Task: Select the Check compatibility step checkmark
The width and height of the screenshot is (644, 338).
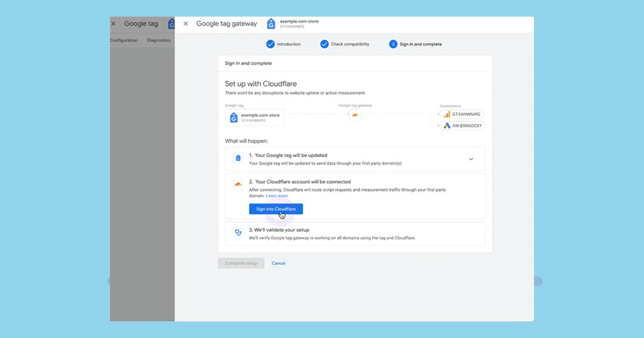Action: tap(324, 44)
